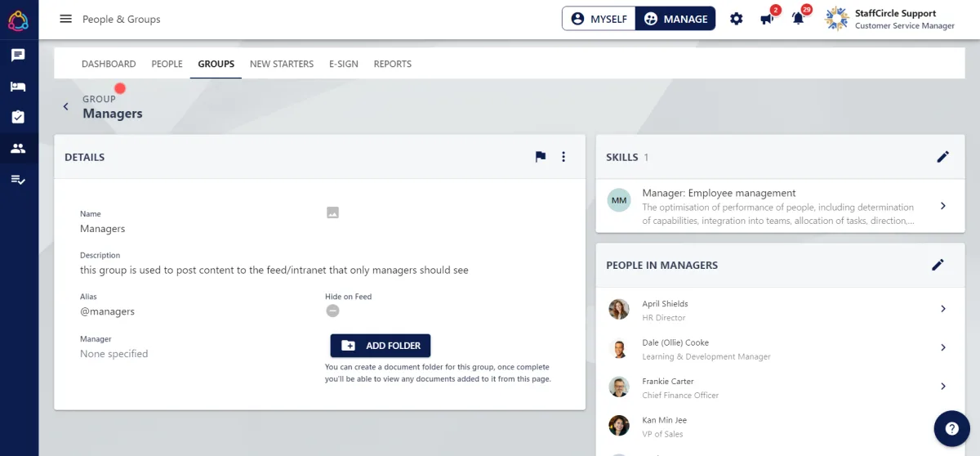Open the hamburger navigation menu
Screen dimensions: 980x456
point(66,19)
